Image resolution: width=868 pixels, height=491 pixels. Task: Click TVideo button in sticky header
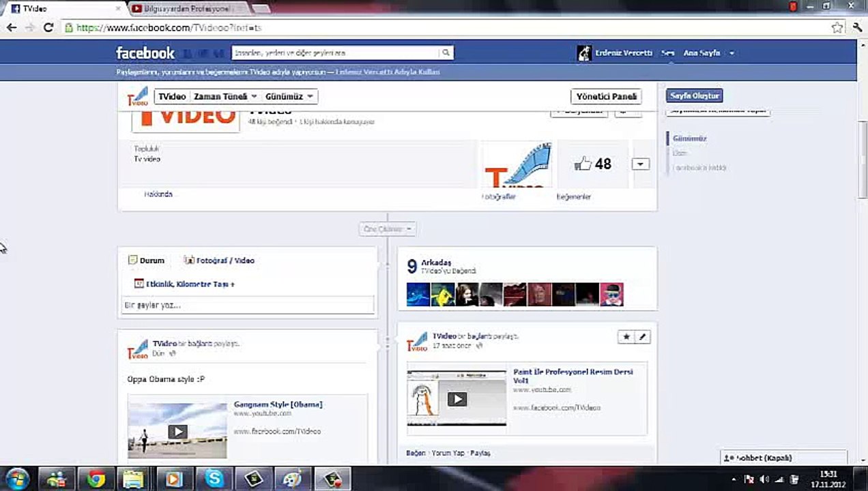172,97
